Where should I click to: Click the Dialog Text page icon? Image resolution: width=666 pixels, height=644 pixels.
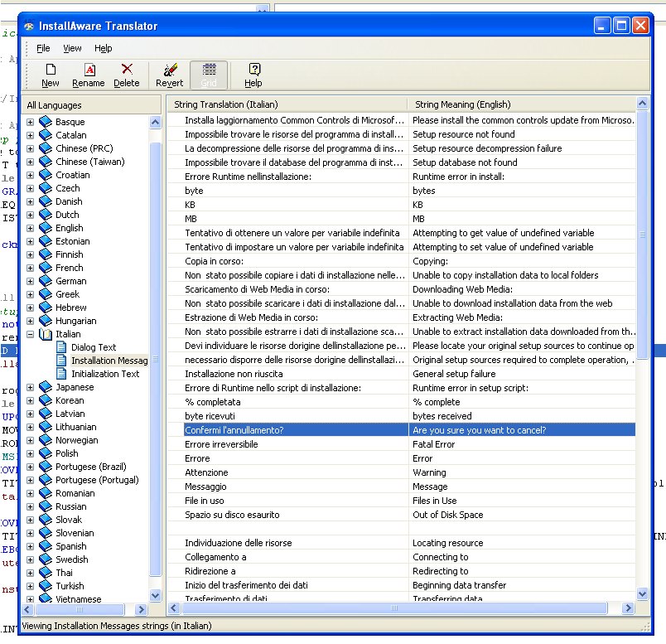[61, 347]
